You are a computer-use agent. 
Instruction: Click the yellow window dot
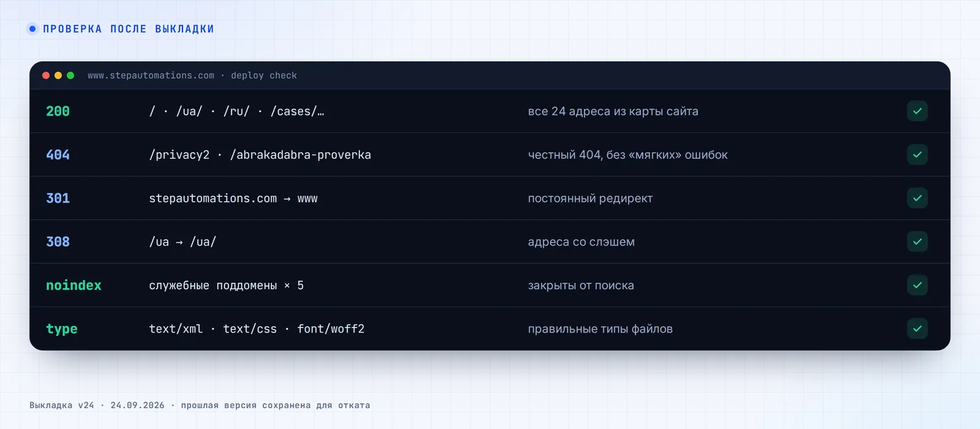58,75
